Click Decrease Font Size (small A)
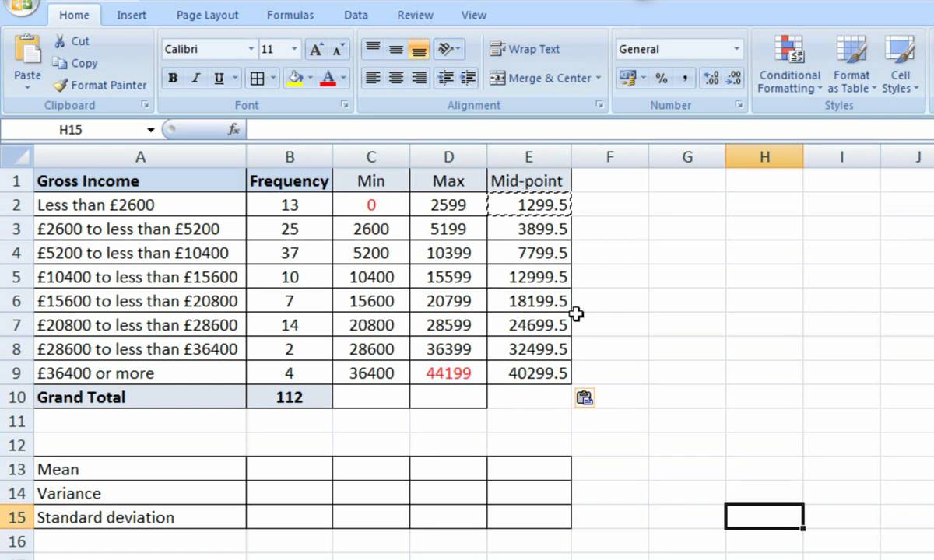This screenshot has width=934, height=560. (x=337, y=49)
